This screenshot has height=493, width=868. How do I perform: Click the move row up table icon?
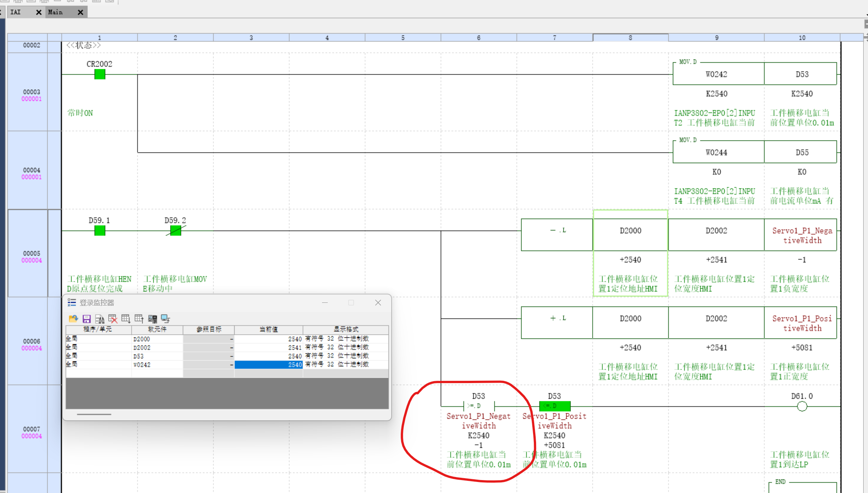(139, 319)
